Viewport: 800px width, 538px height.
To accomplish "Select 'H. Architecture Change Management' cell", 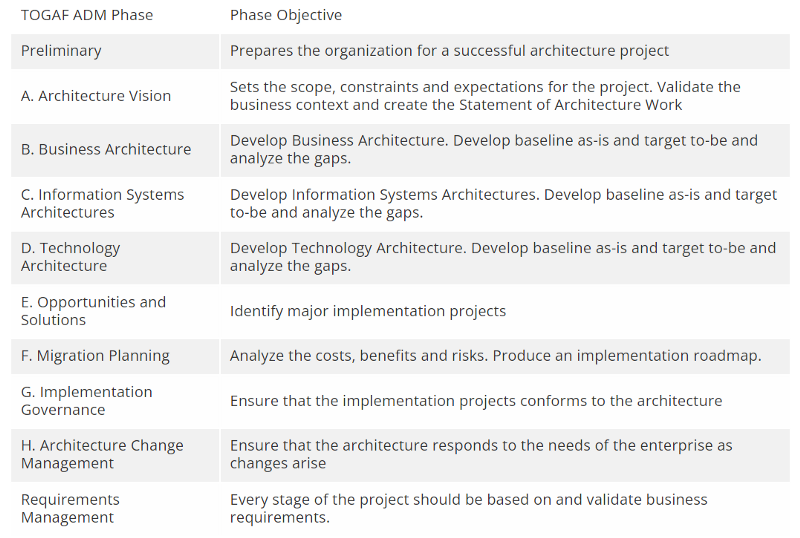I will 102,455.
